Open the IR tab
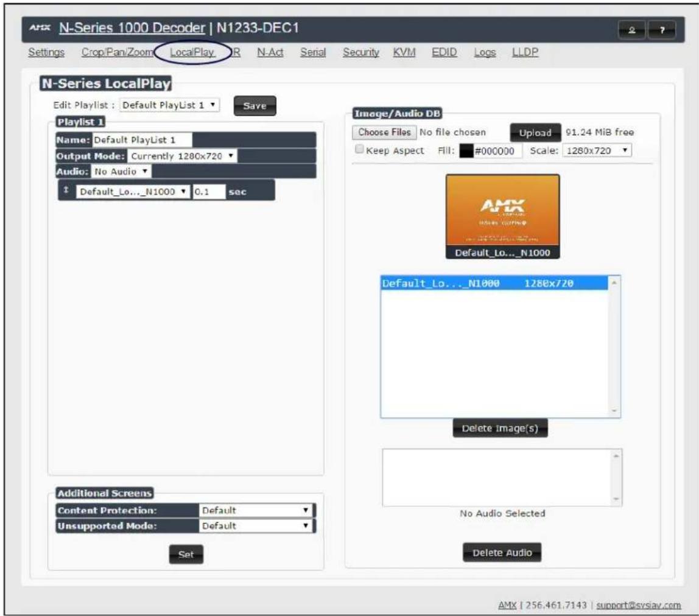Screen dimensions: 699x616 (236, 52)
